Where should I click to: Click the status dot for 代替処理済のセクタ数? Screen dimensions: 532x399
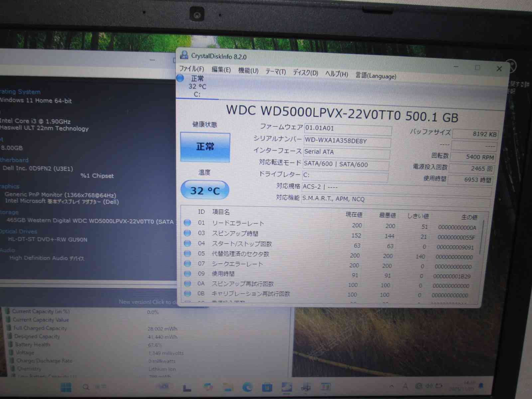tap(188, 253)
